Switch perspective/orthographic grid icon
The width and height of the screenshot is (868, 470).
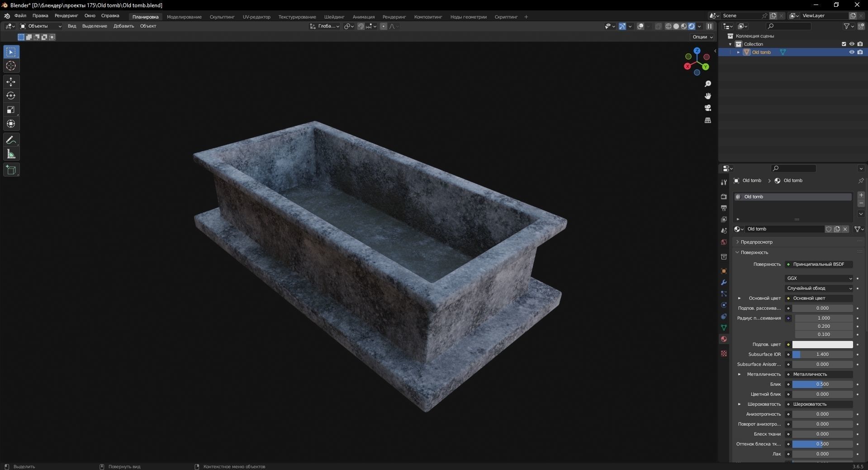[x=708, y=120]
